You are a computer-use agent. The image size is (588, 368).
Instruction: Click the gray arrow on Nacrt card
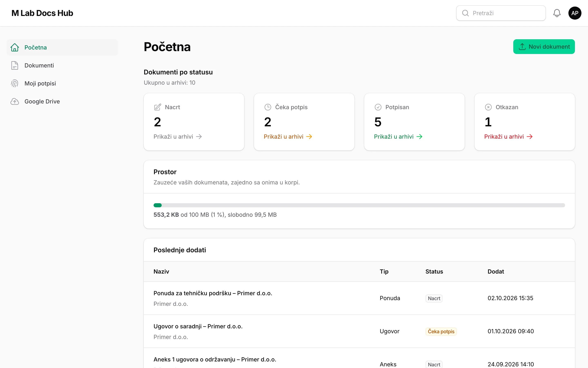pos(199,137)
